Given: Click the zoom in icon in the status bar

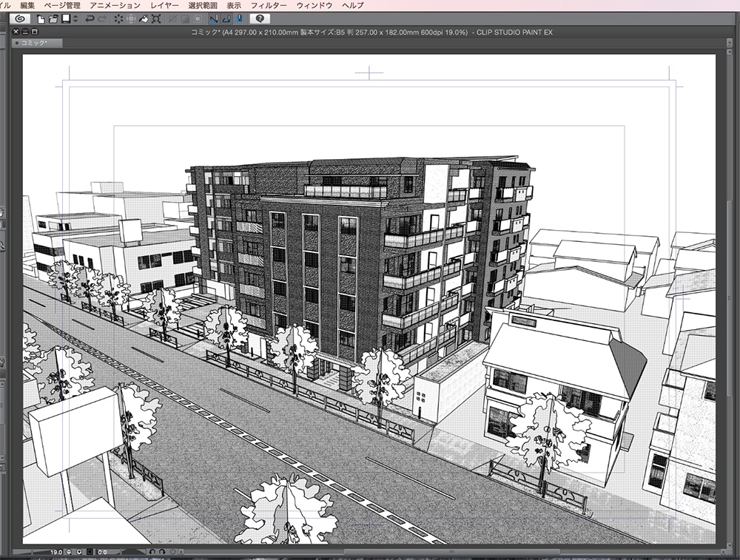Looking at the screenshot, I should [x=79, y=551].
